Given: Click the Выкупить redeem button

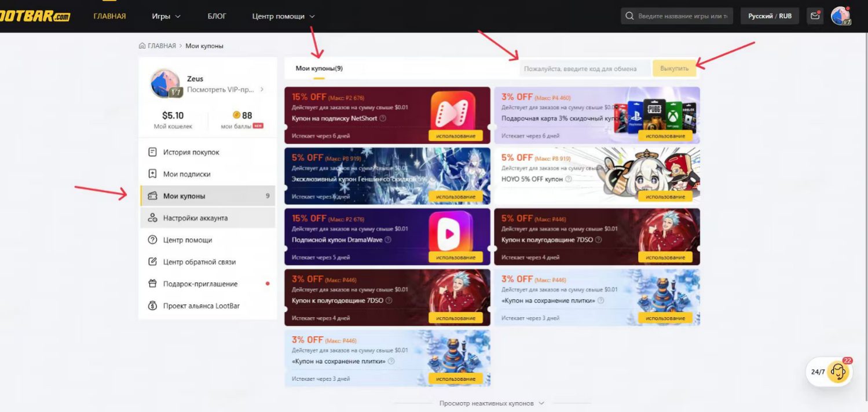Looking at the screenshot, I should click(674, 68).
